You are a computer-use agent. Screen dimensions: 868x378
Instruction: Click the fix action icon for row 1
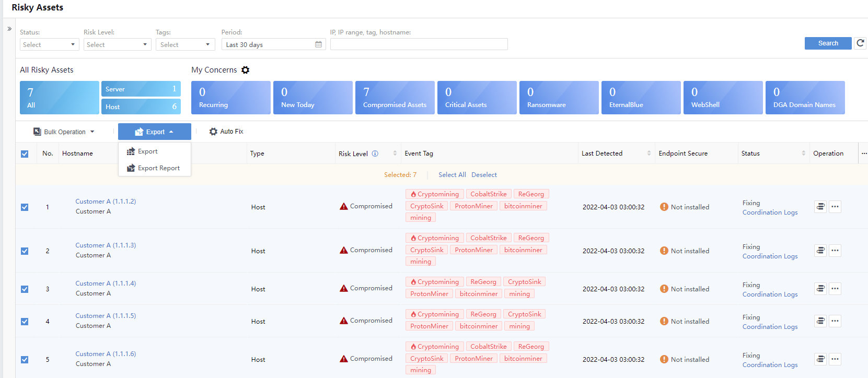[x=820, y=207]
